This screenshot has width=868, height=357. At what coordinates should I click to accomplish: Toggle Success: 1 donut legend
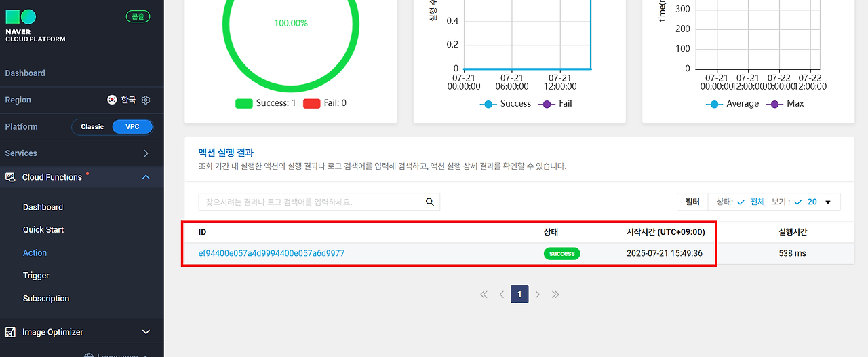click(x=266, y=103)
